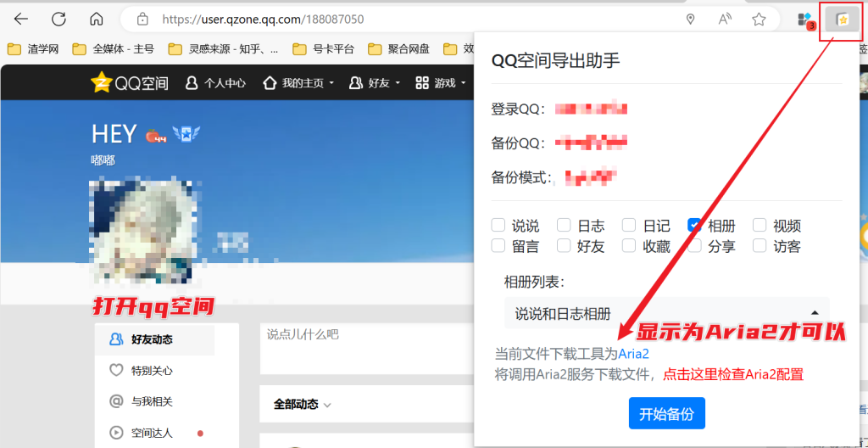Expand the 我的主页 dropdown arrow

(x=331, y=84)
